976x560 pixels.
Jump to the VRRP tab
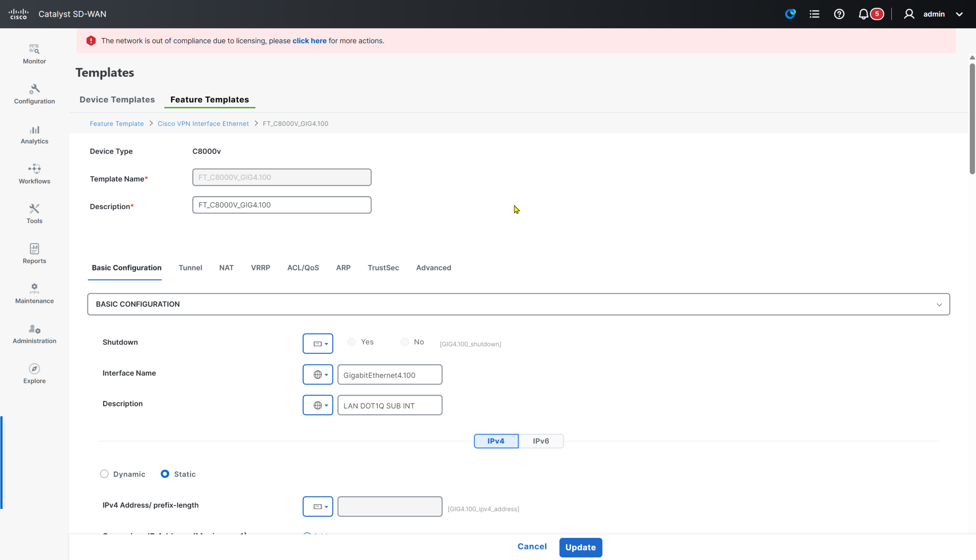260,268
